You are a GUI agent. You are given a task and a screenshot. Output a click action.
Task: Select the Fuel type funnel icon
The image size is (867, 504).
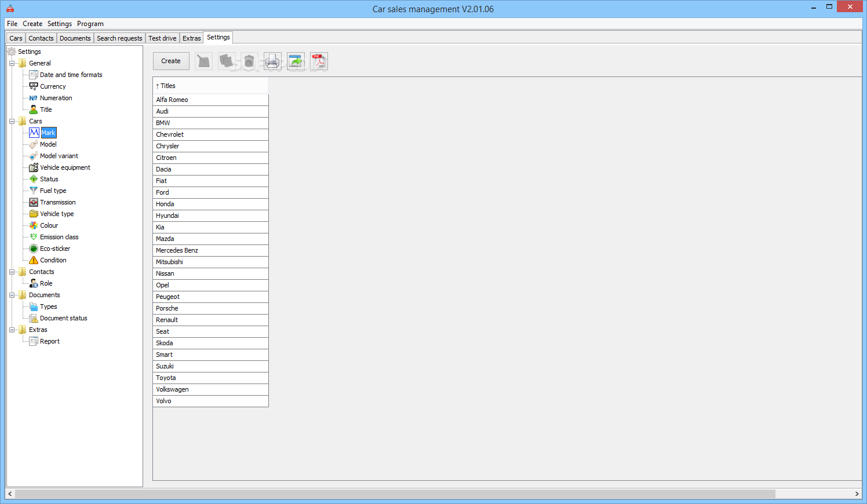pos(34,191)
